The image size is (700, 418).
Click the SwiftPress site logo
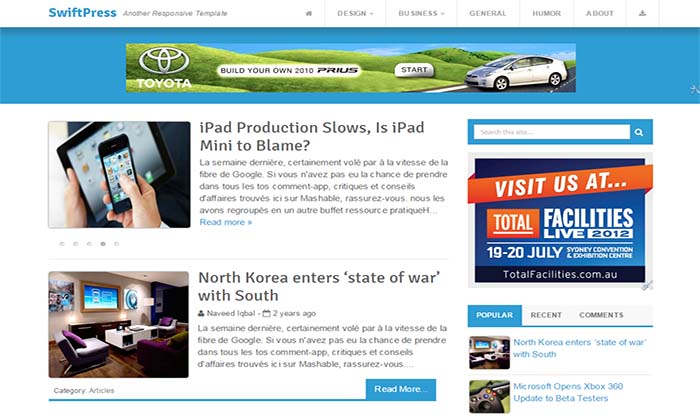click(x=83, y=13)
